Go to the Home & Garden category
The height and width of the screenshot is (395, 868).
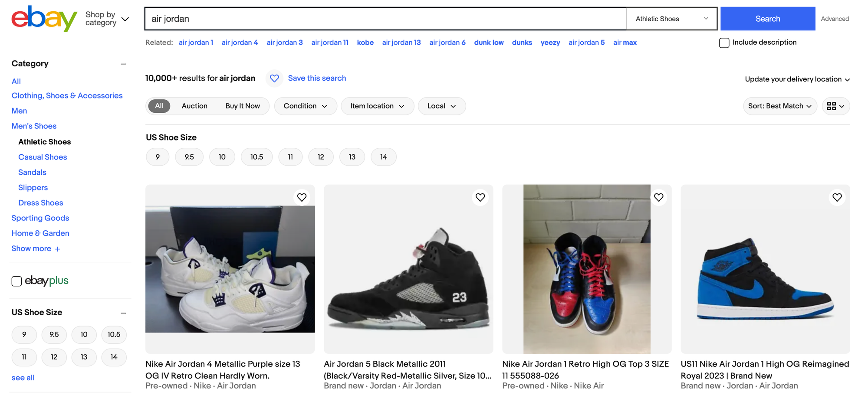[x=40, y=233]
